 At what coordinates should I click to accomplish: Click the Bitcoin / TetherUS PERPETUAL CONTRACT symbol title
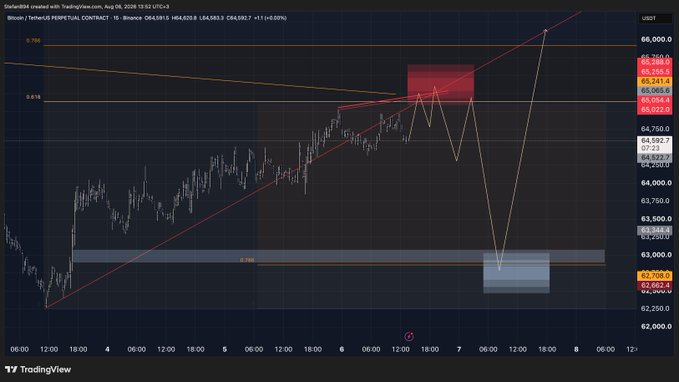(58, 18)
